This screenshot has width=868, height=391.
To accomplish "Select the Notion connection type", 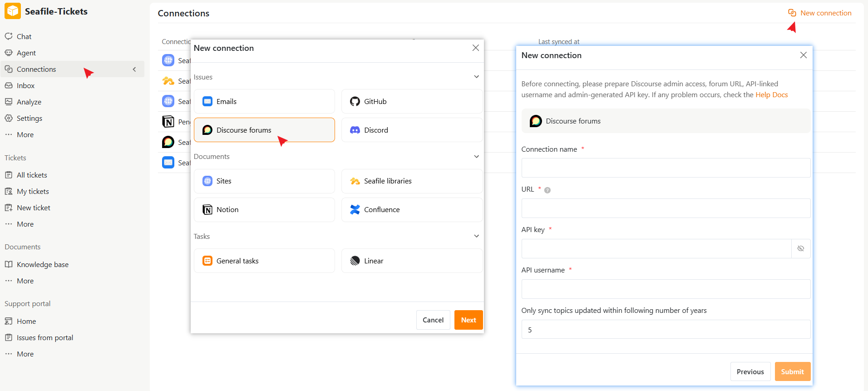I will (264, 209).
